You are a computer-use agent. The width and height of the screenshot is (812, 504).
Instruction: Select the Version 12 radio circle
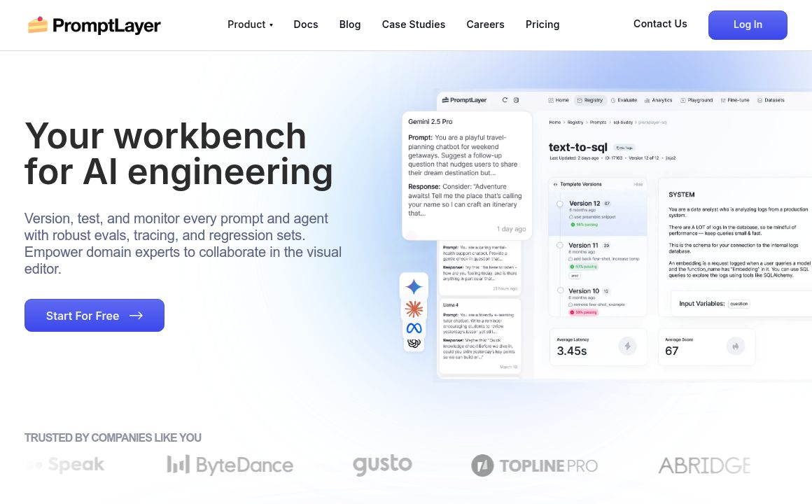click(x=560, y=204)
